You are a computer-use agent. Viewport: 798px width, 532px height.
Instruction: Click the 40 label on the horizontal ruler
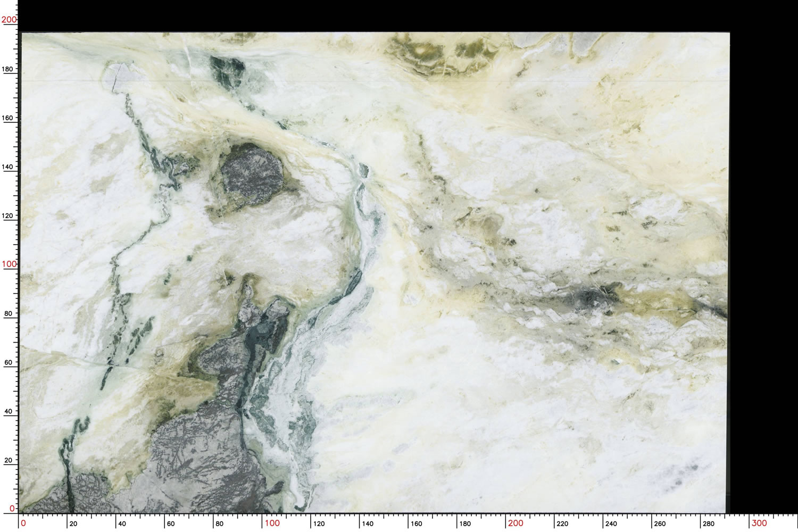tap(122, 523)
